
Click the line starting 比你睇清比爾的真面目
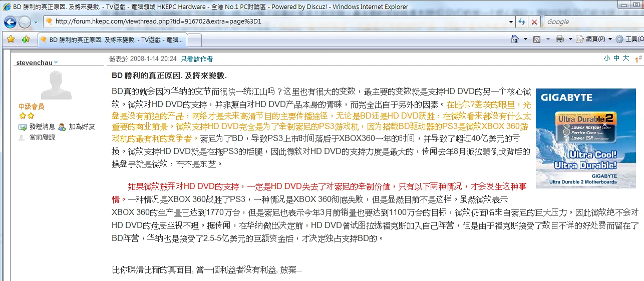(x=207, y=270)
